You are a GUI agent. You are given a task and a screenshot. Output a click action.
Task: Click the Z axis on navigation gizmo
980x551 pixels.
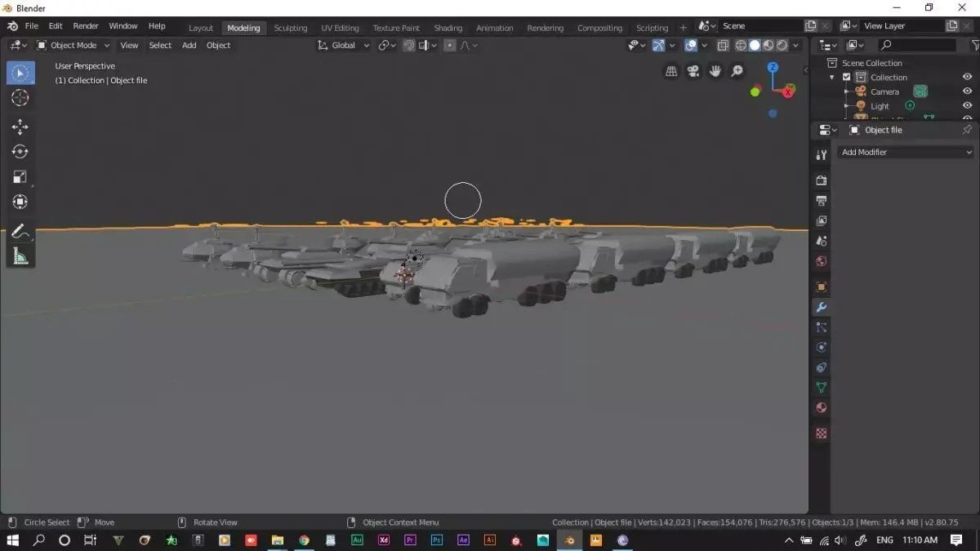[773, 68]
